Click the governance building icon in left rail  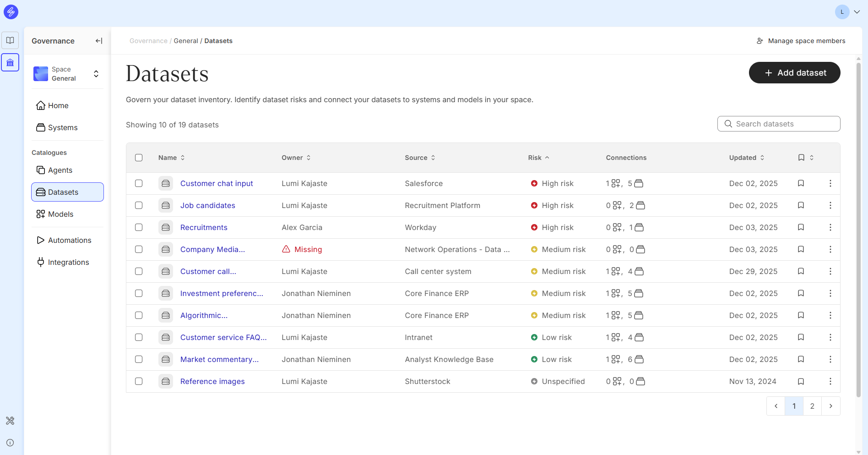[10, 62]
